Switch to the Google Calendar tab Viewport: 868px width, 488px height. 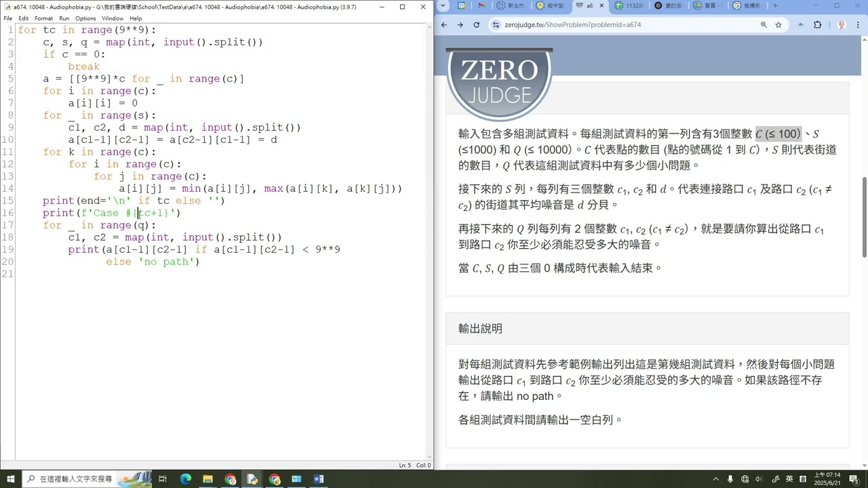(462, 5)
